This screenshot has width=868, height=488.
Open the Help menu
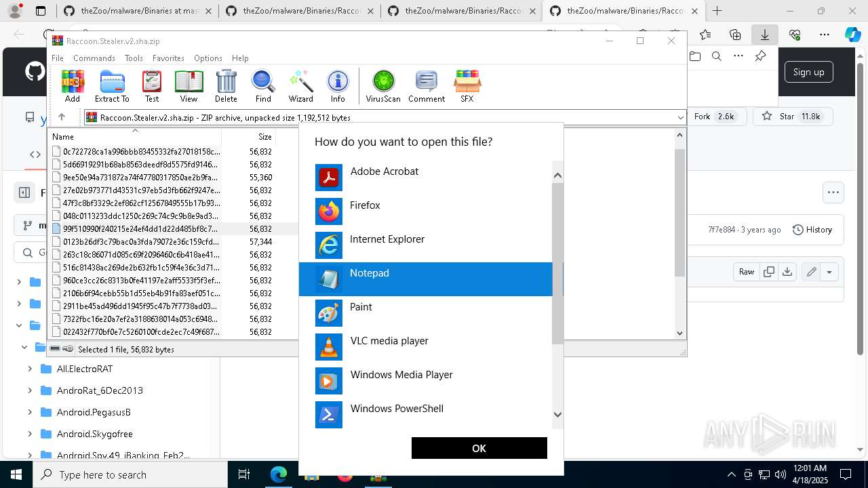(240, 58)
